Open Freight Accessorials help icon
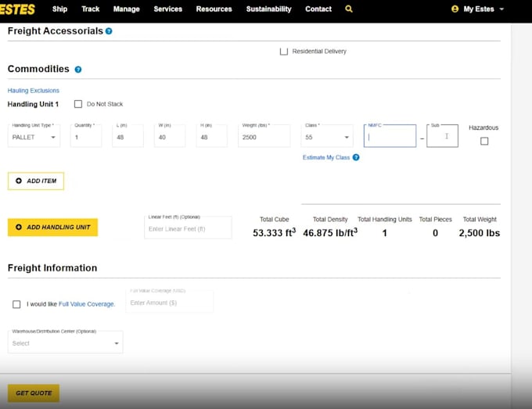Viewport: 532px width, 409px height. (x=109, y=31)
